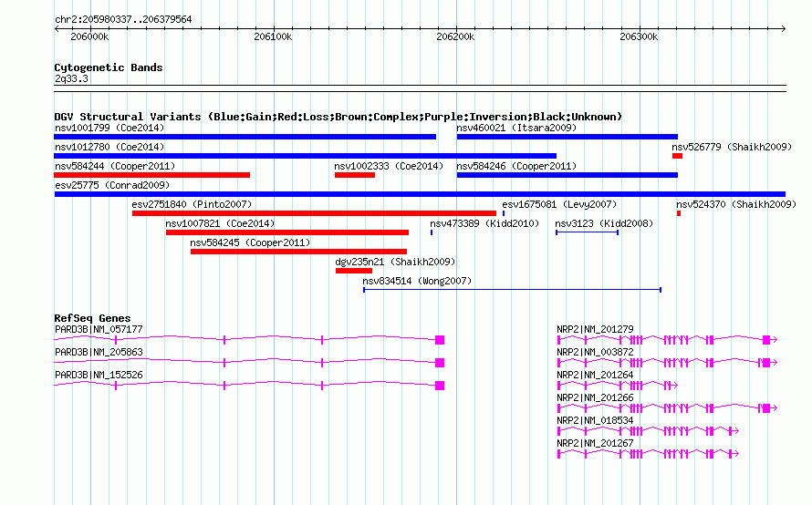The height and width of the screenshot is (505, 812).
Task: Click the nsv834514 (Wong2007) label text
Action: [417, 281]
